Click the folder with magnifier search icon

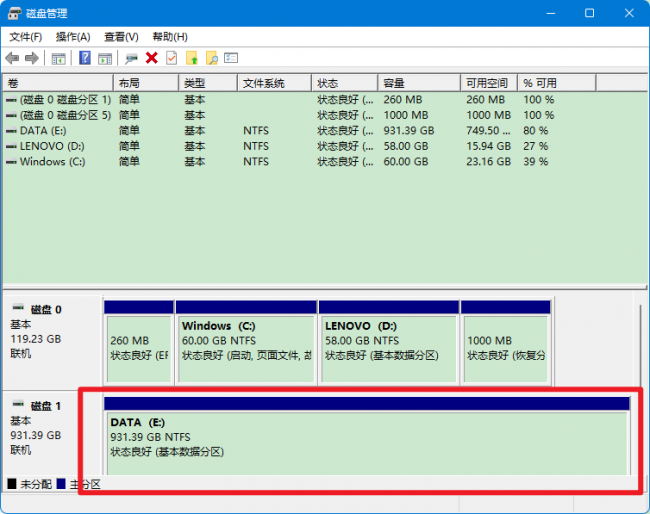[x=211, y=58]
